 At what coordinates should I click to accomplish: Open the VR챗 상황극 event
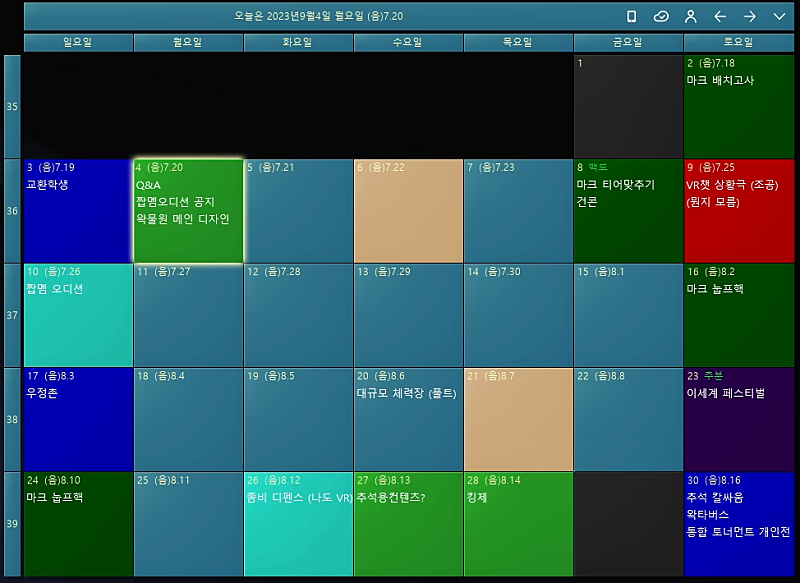tap(732, 185)
